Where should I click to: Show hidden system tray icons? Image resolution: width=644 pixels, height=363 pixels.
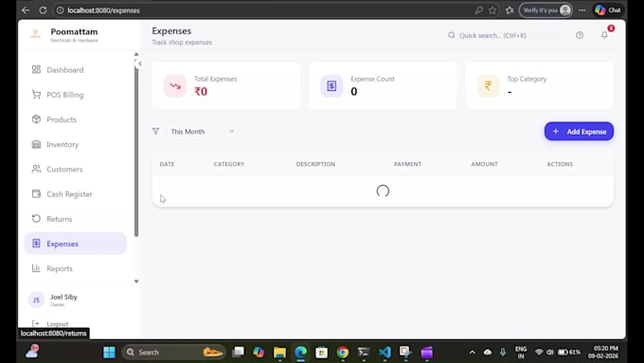(x=473, y=353)
